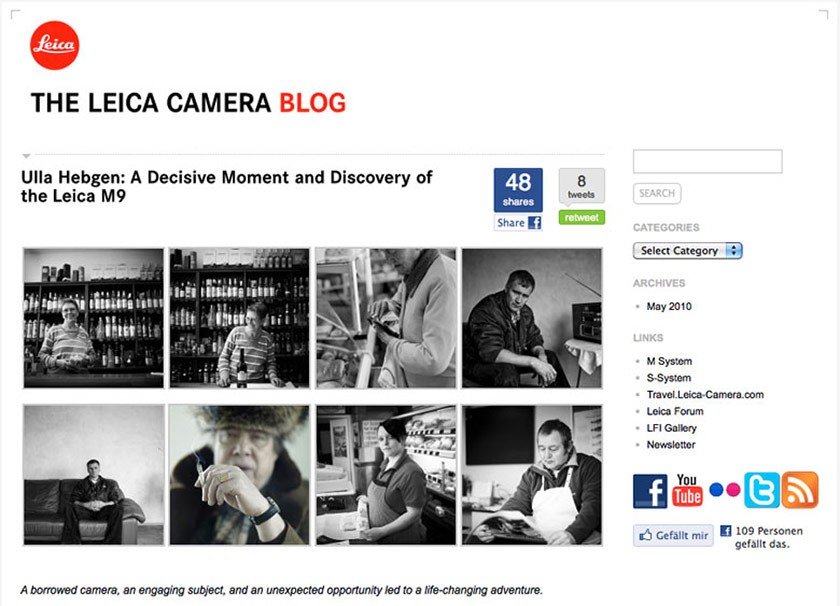Click the small Facebook icon beside 109 Personen
The width and height of the screenshot is (840, 606).
point(725,531)
